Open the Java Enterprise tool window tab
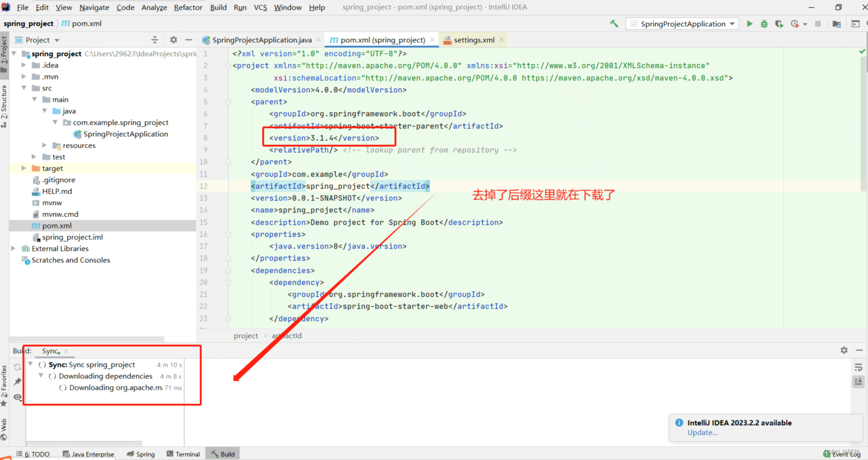Image resolution: width=868 pixels, height=460 pixels. pos(88,454)
